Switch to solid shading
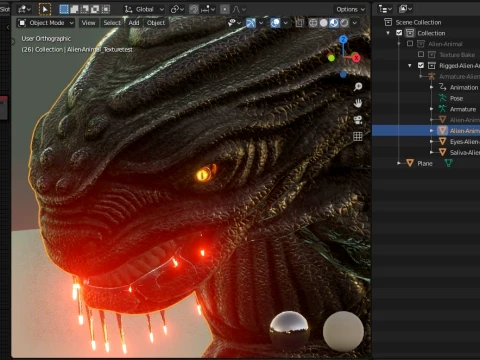The width and height of the screenshot is (480, 360). [x=323, y=23]
